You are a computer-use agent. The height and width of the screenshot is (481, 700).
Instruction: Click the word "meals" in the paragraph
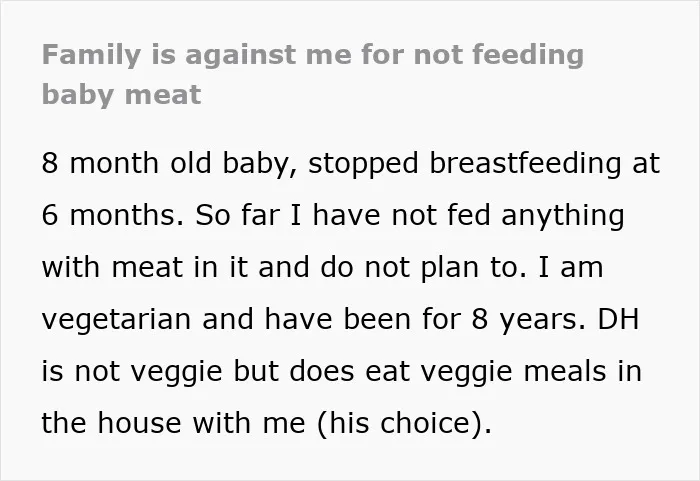[565, 371]
